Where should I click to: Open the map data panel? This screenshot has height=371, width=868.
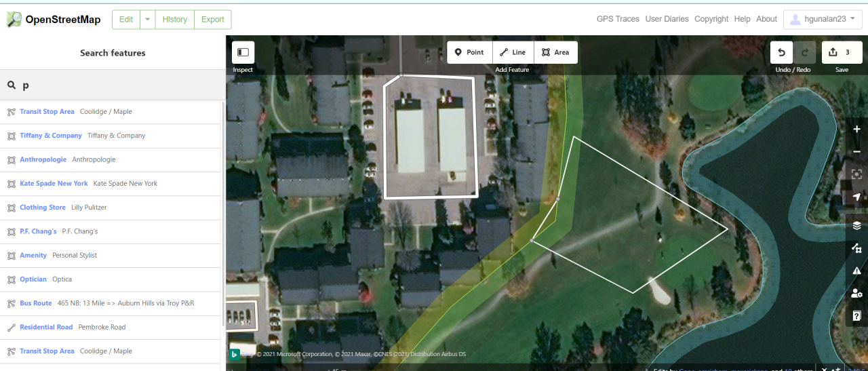(857, 248)
